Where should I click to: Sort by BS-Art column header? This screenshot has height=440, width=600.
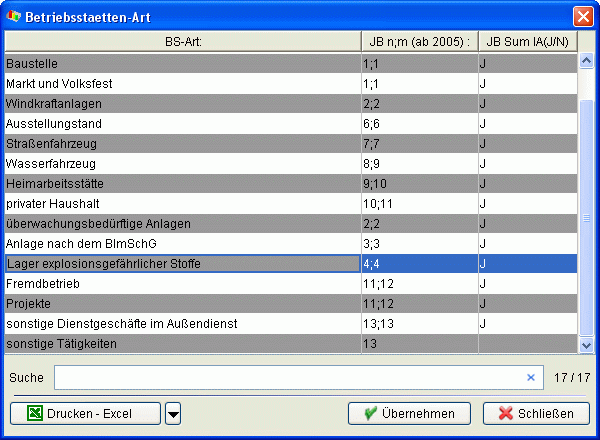[181, 41]
